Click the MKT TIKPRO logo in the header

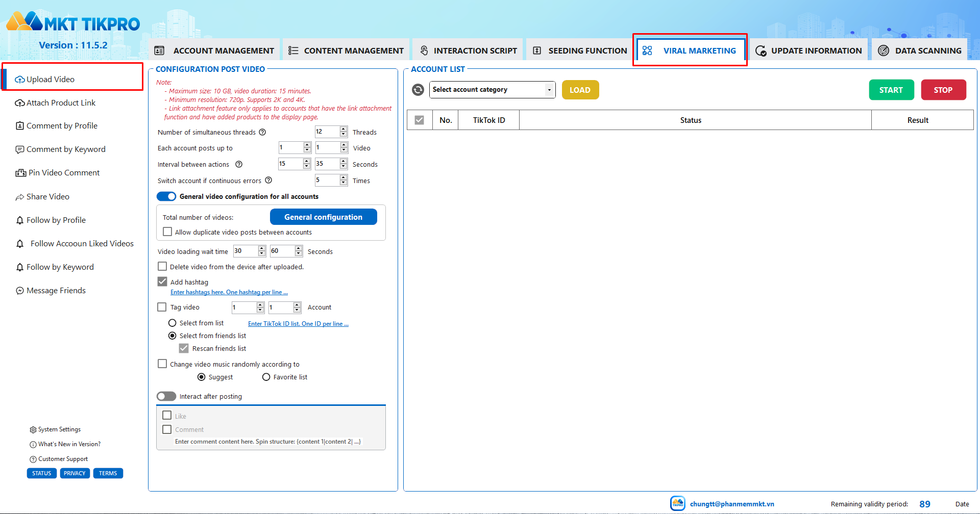pyautogui.click(x=73, y=22)
